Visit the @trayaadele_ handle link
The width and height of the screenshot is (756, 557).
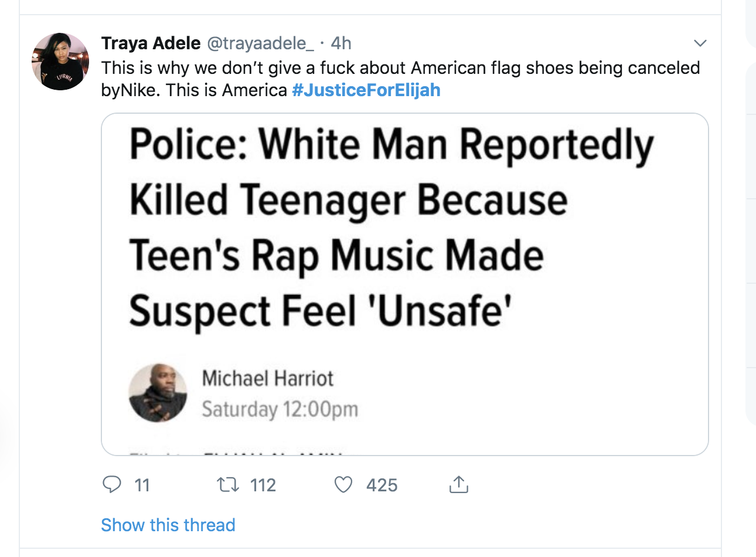pyautogui.click(x=261, y=43)
